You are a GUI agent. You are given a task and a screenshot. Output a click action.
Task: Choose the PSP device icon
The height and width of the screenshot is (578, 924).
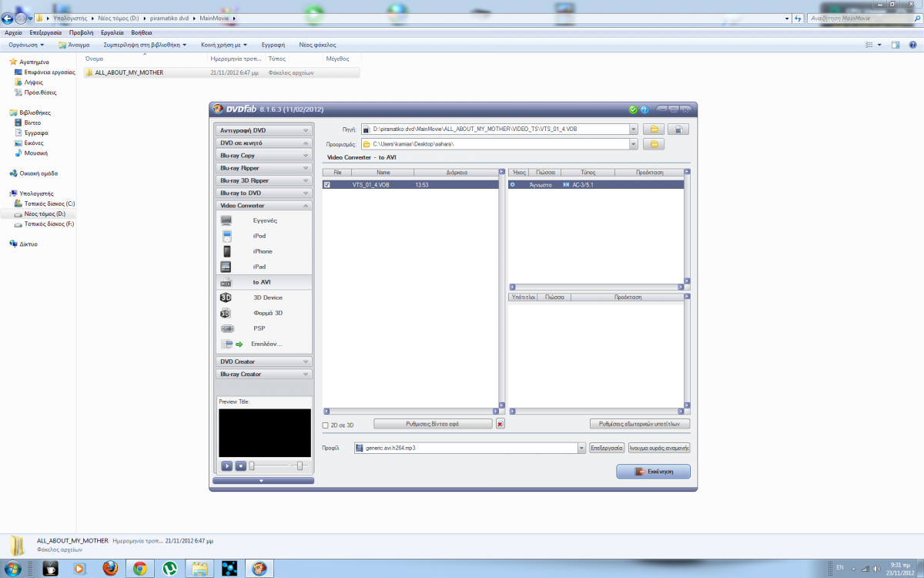click(226, 328)
